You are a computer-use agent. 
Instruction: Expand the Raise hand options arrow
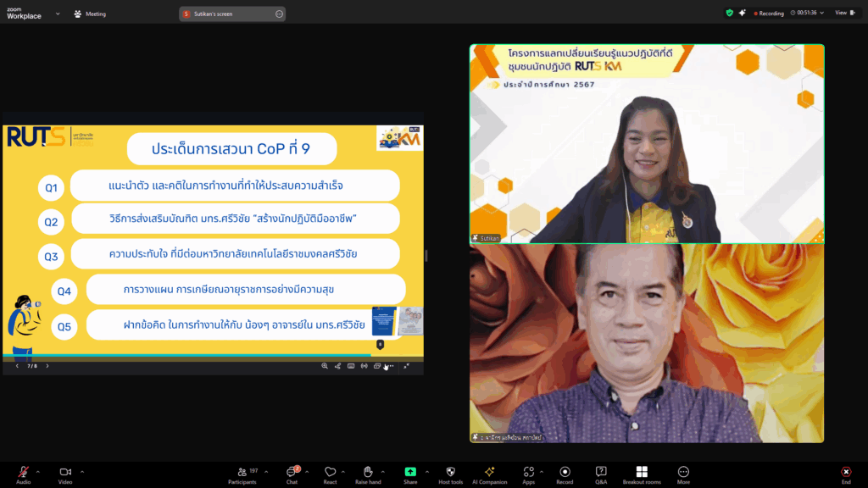coord(383,472)
